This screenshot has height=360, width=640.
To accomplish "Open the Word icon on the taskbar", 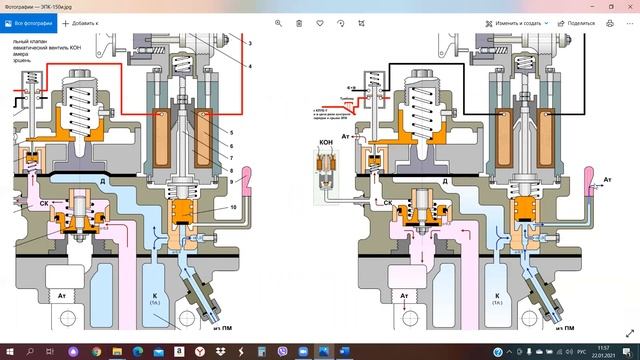I will tap(344, 351).
